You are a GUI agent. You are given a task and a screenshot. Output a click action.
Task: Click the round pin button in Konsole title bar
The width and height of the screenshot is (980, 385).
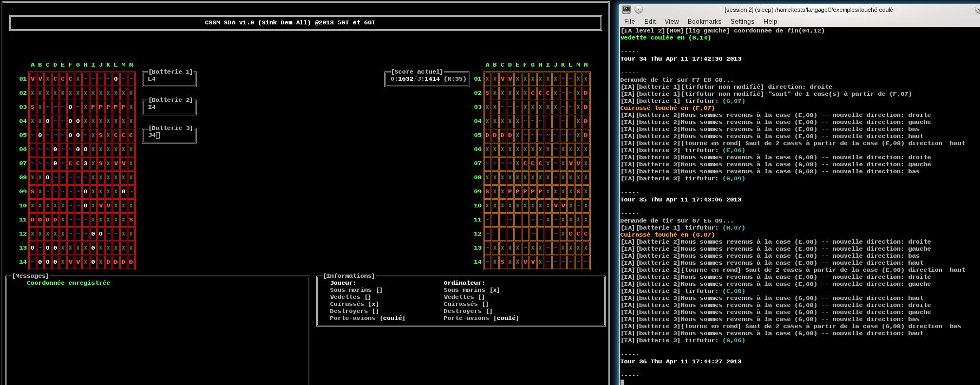638,9
